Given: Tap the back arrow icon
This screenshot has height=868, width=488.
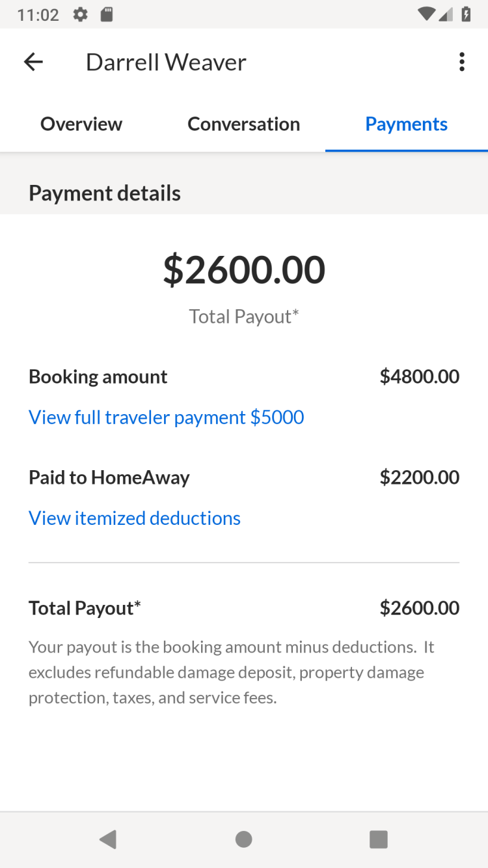Looking at the screenshot, I should pos(33,63).
